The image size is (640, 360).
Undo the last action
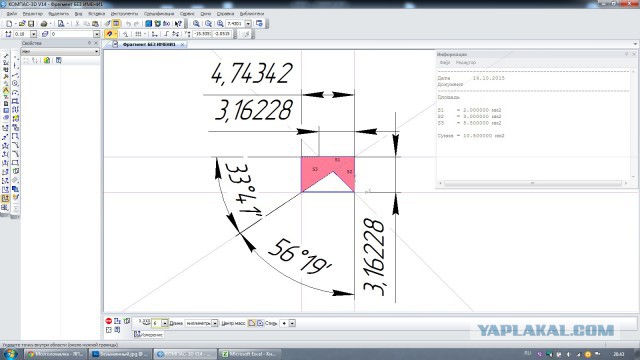point(129,24)
